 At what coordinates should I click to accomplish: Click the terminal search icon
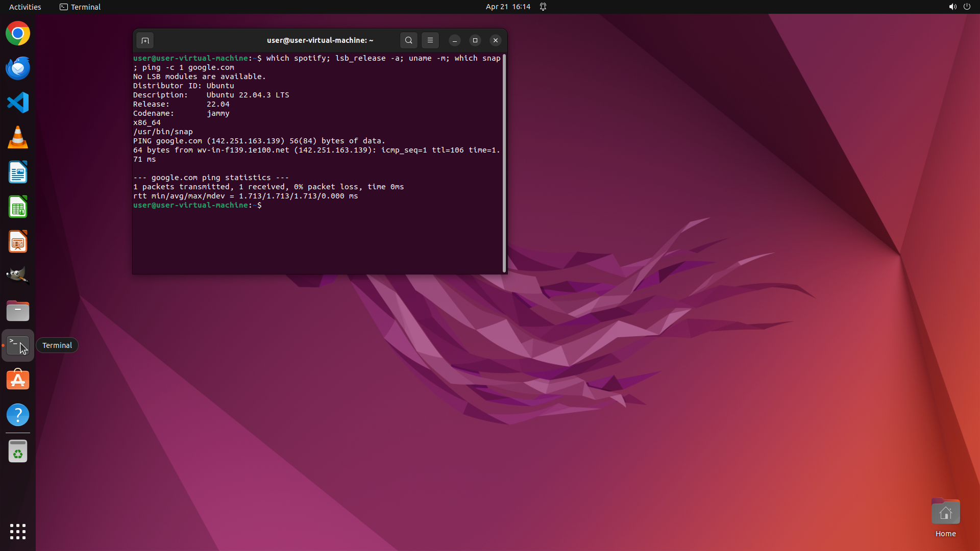[x=408, y=40]
